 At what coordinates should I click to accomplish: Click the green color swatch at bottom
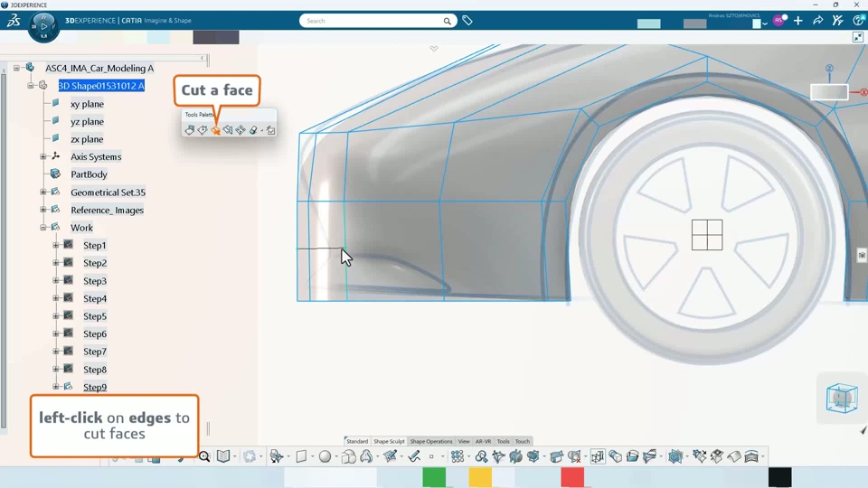tap(434, 477)
